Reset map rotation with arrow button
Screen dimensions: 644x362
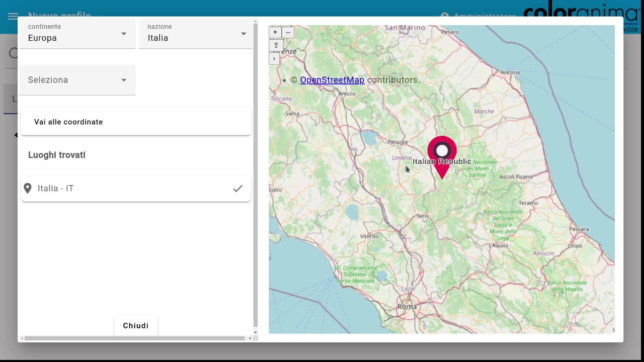coord(276,45)
